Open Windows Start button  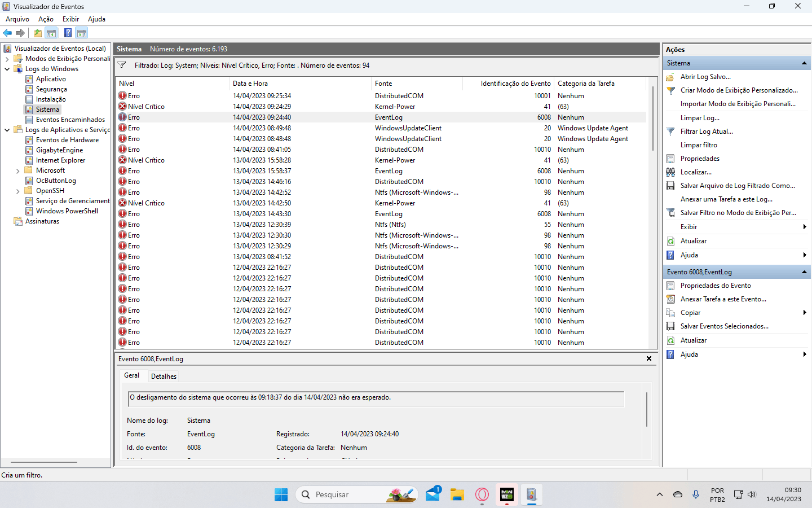[x=281, y=494]
